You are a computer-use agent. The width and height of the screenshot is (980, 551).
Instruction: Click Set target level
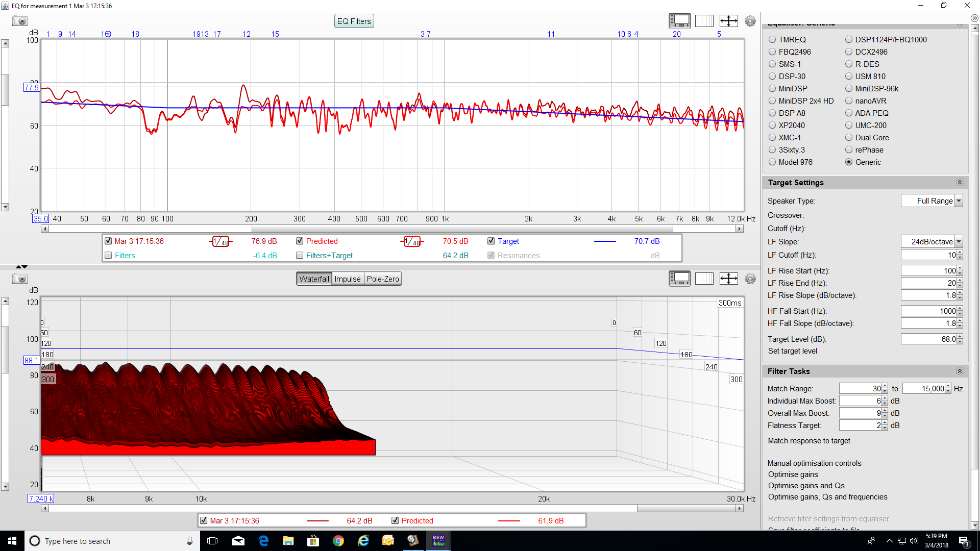click(x=792, y=351)
